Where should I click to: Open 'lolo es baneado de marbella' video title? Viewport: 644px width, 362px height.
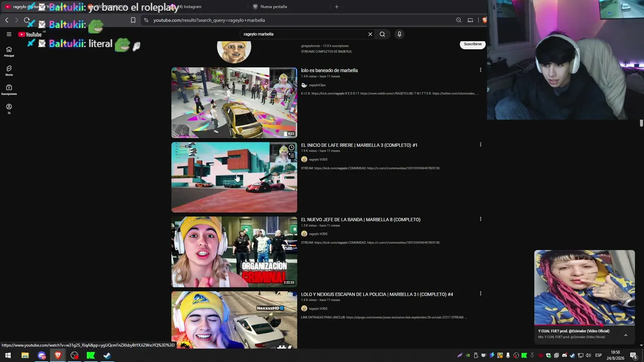point(329,70)
